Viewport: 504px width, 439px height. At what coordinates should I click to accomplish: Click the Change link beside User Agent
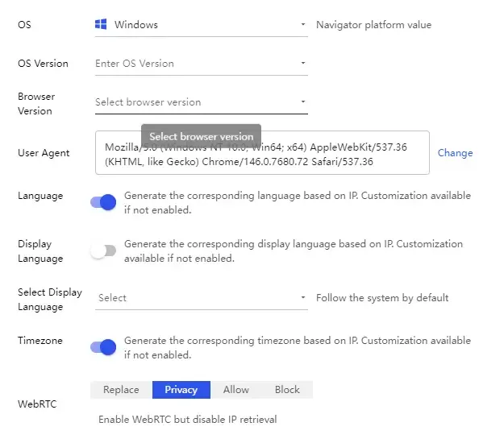[455, 153]
